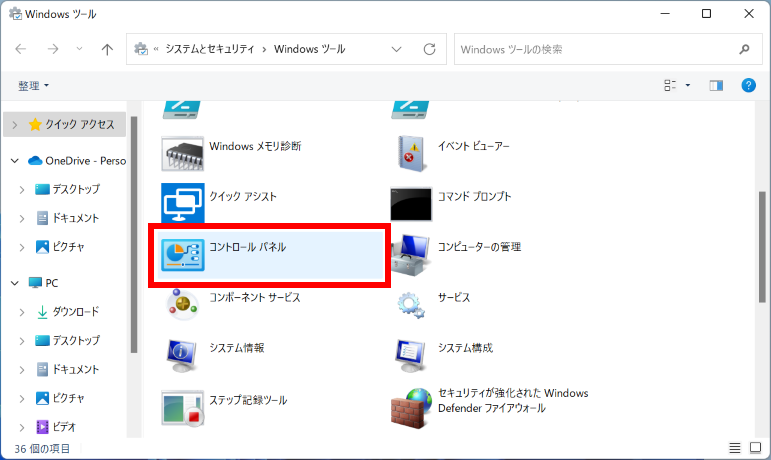Click the システム構成 label
Image resolution: width=771 pixels, height=460 pixels.
point(465,348)
